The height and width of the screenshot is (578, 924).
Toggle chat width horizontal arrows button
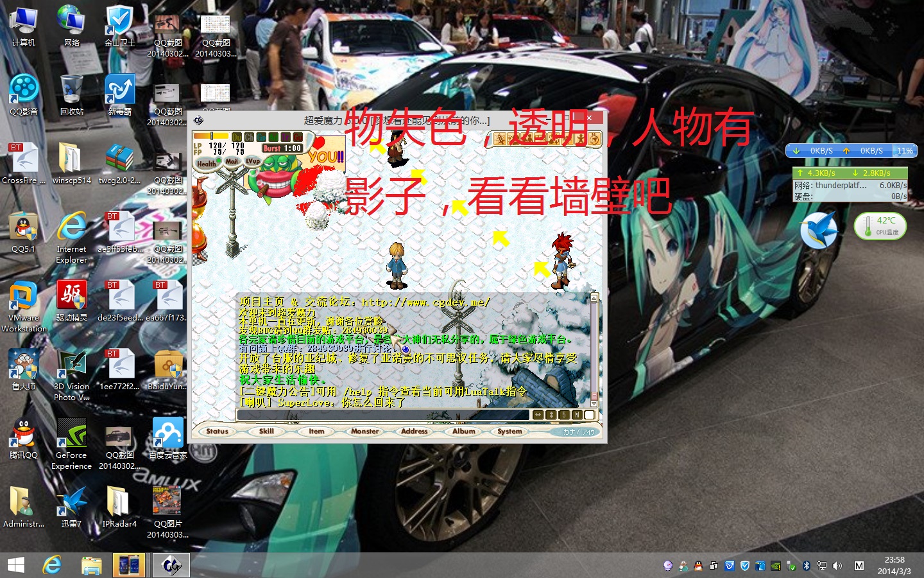tap(538, 415)
